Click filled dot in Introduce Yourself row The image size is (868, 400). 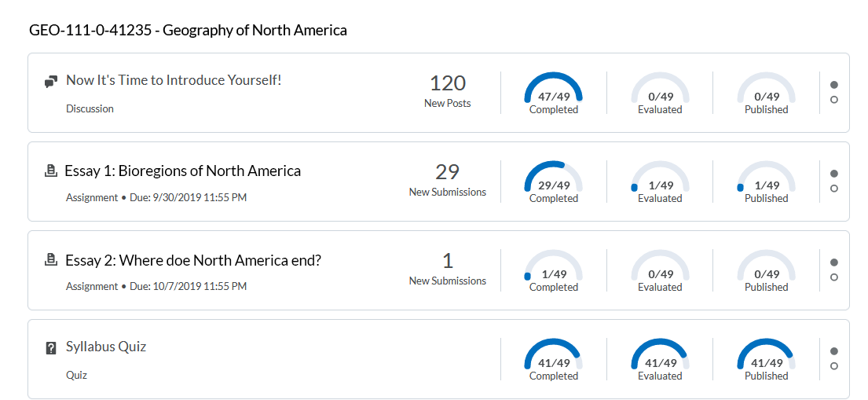tap(834, 85)
